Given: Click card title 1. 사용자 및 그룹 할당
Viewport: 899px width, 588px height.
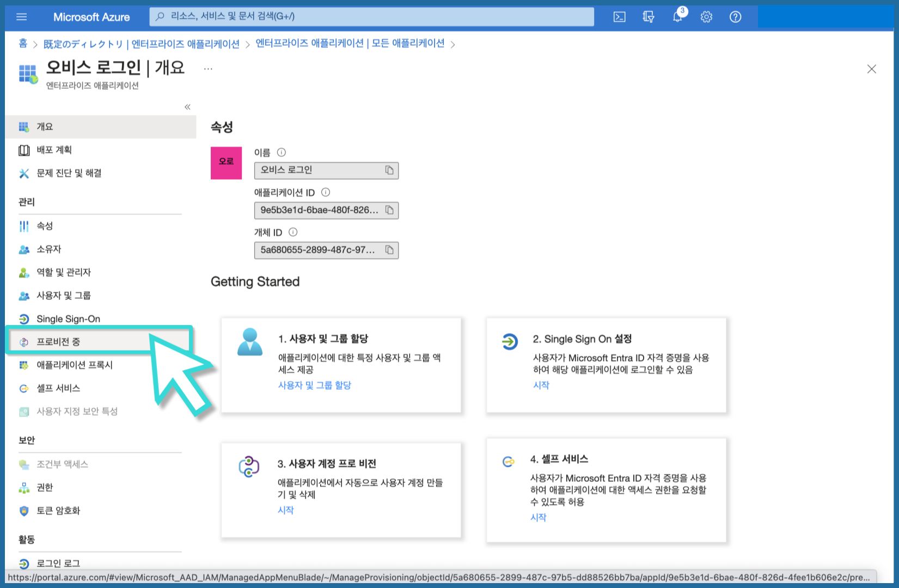Looking at the screenshot, I should tap(323, 339).
